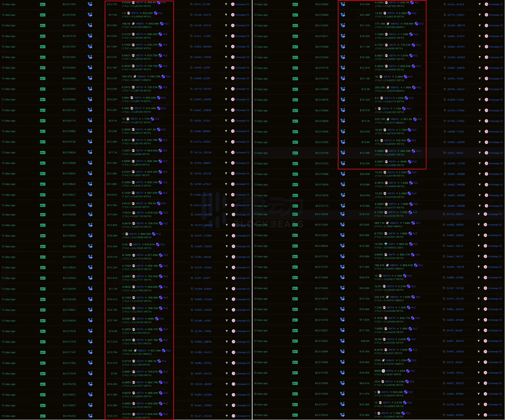Filter trades by maker 0x1D2...9F241
The image size is (505, 420).
tap(479, 405)
